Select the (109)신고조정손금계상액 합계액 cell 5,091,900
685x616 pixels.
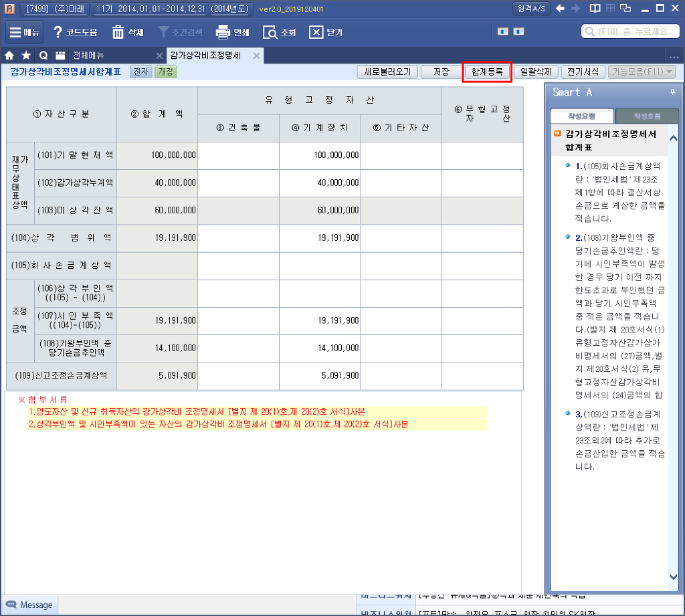click(157, 376)
